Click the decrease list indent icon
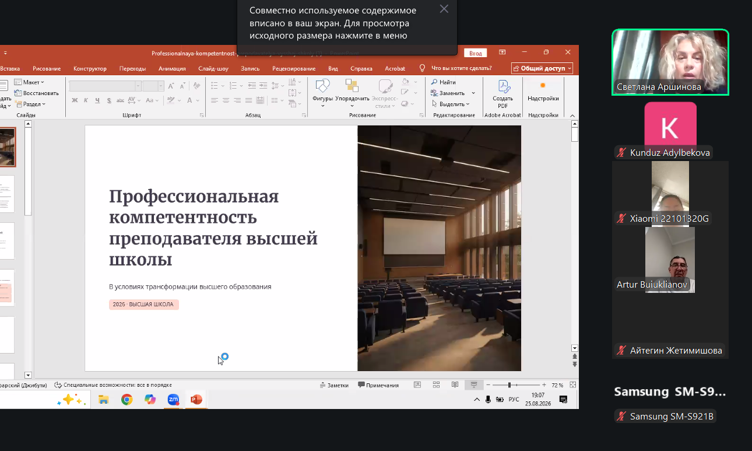Image resolution: width=752 pixels, height=451 pixels. tap(252, 85)
